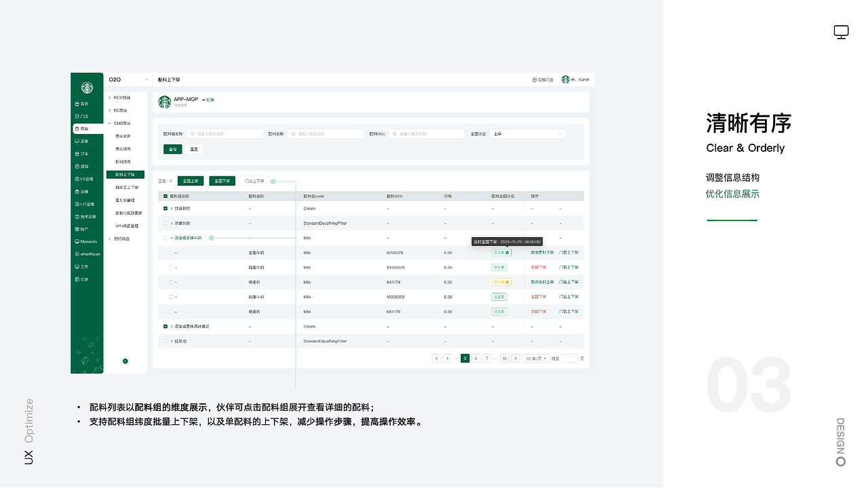
Task: Check the checkbox of the bottom StandardDecafMopFilter row
Action: [165, 341]
